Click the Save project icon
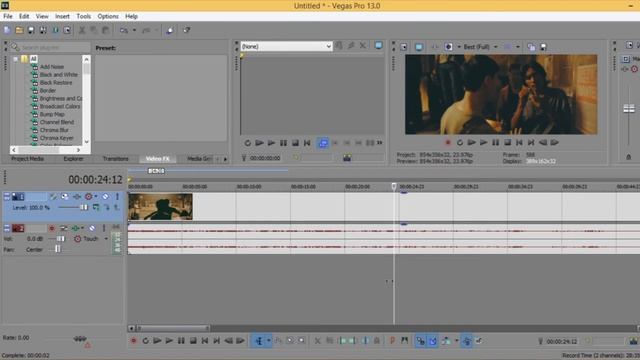This screenshot has width=640, height=360. 31,30
